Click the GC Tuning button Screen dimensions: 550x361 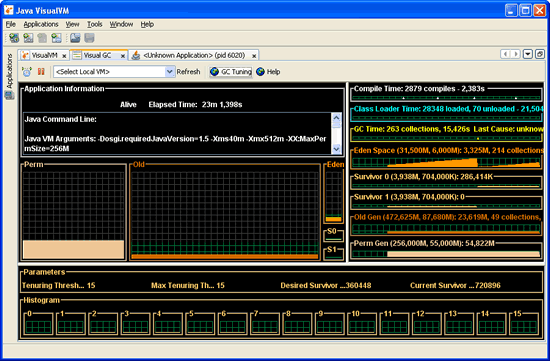(231, 72)
